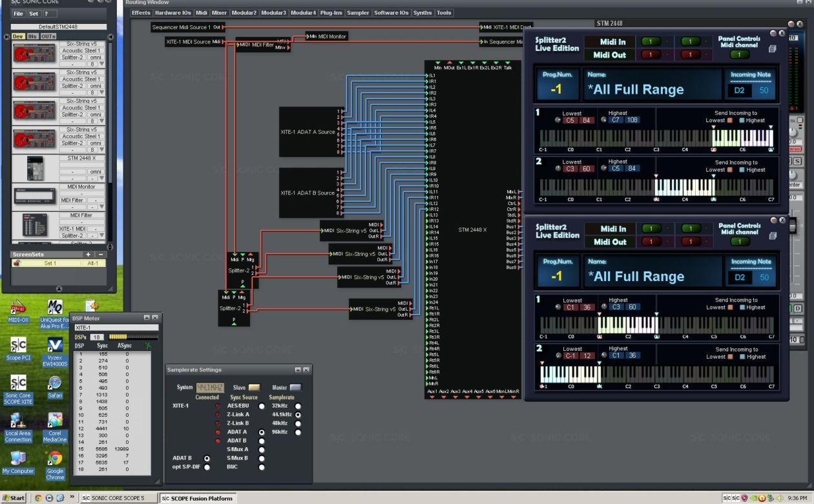814x504 pixels.
Task: Select the MIDI Monitor module in routing
Action: 327,37
